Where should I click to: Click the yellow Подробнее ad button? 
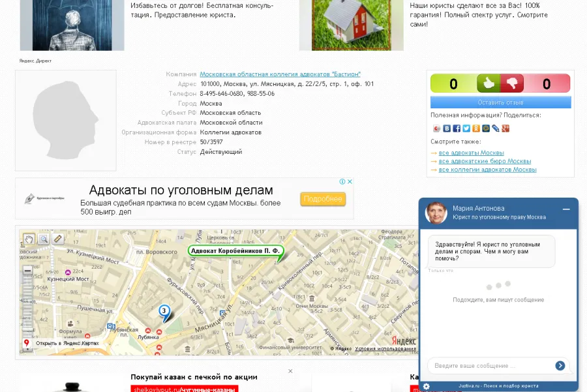[x=323, y=199]
